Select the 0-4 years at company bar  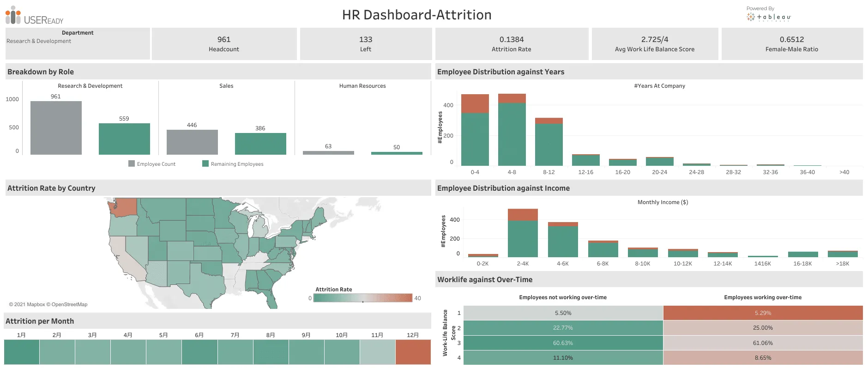point(475,130)
